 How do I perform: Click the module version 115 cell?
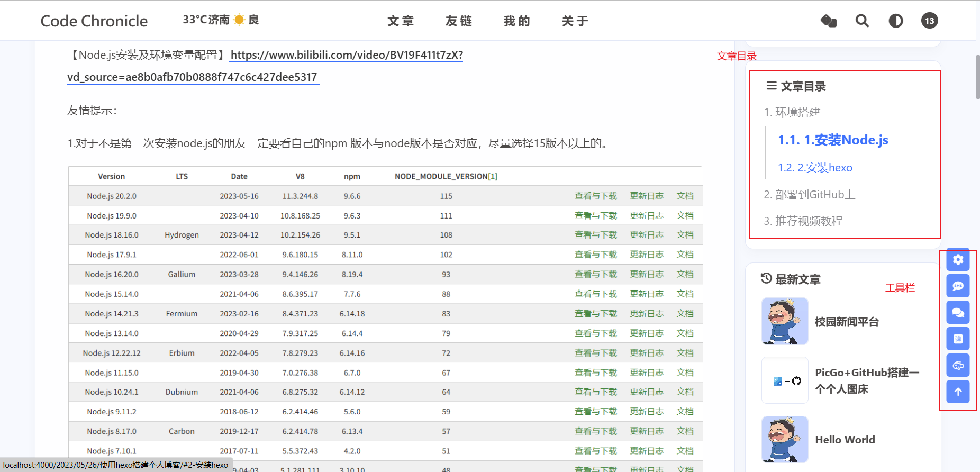(x=446, y=196)
